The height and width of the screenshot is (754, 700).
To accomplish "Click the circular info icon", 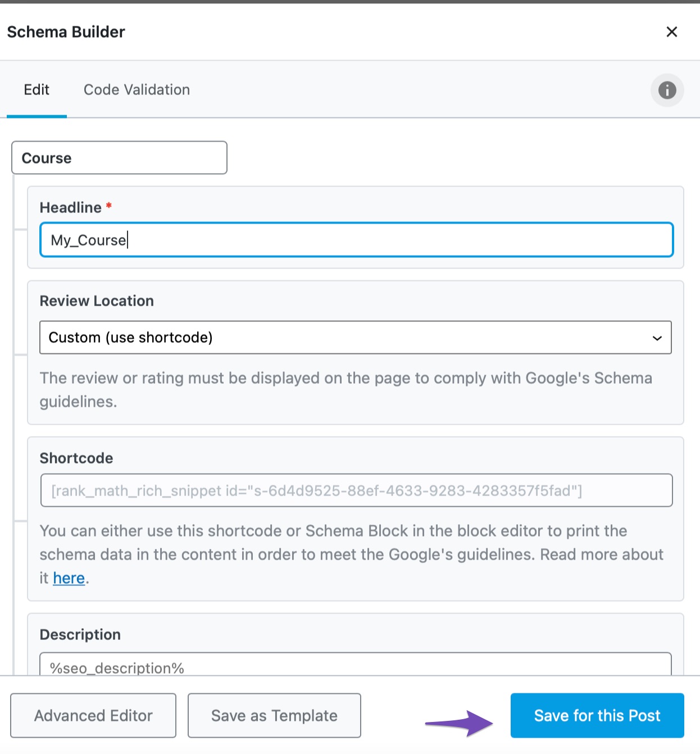I will point(667,90).
